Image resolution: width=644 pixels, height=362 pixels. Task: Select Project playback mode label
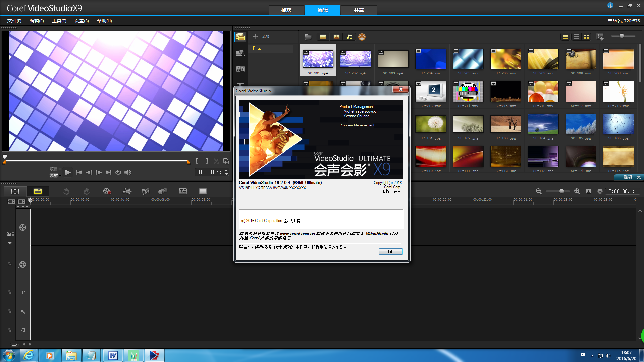pyautogui.click(x=54, y=169)
